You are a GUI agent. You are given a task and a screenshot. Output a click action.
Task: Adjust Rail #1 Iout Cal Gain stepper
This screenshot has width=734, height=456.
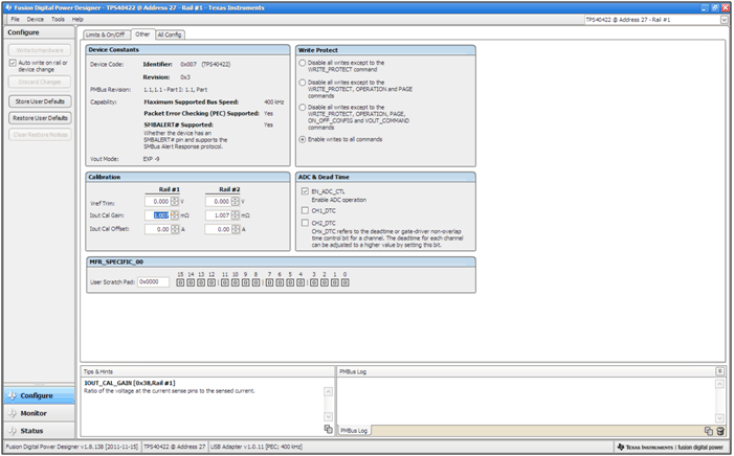pyautogui.click(x=175, y=215)
